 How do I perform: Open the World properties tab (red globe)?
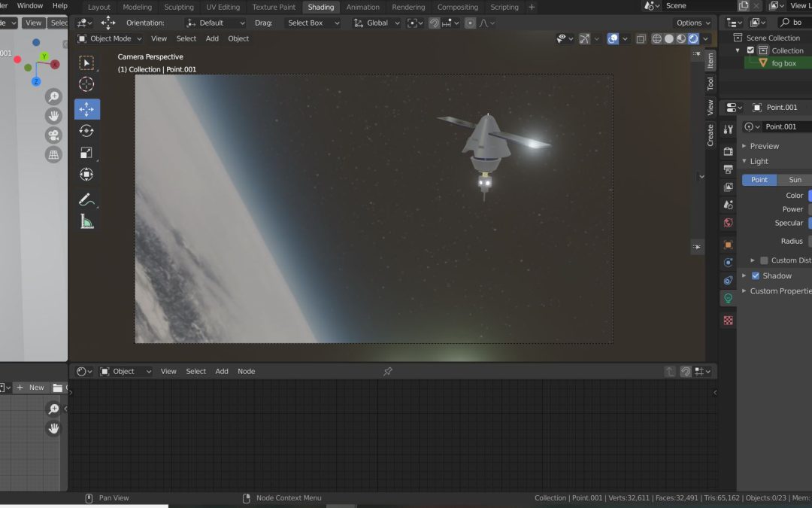click(728, 223)
